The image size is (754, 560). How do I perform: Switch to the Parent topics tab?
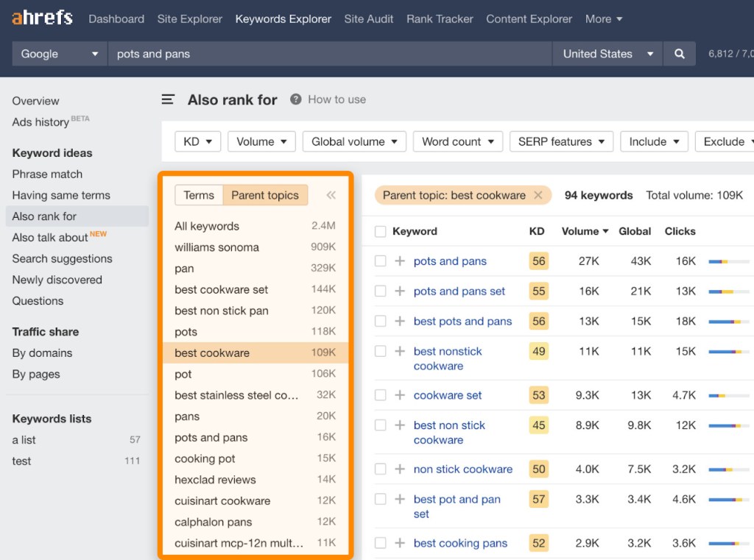[x=265, y=195]
